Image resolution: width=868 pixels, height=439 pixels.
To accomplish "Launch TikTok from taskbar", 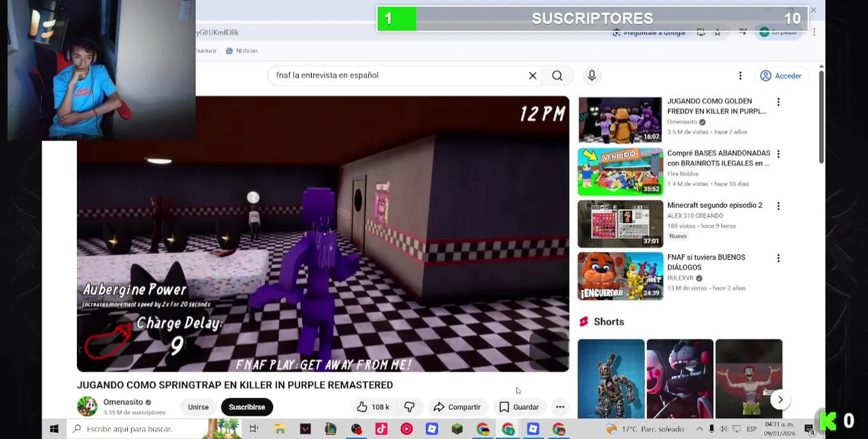I will click(x=381, y=429).
